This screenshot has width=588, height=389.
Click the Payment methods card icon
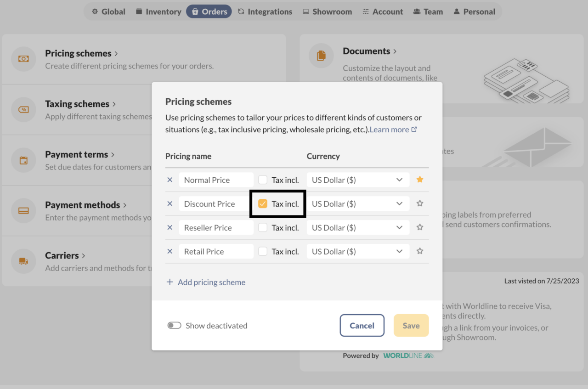pyautogui.click(x=23, y=211)
